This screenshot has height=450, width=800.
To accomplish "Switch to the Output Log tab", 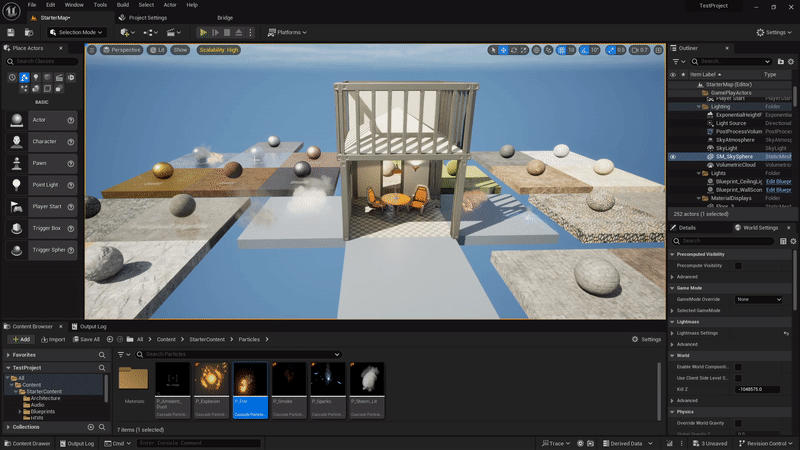I will [x=89, y=327].
